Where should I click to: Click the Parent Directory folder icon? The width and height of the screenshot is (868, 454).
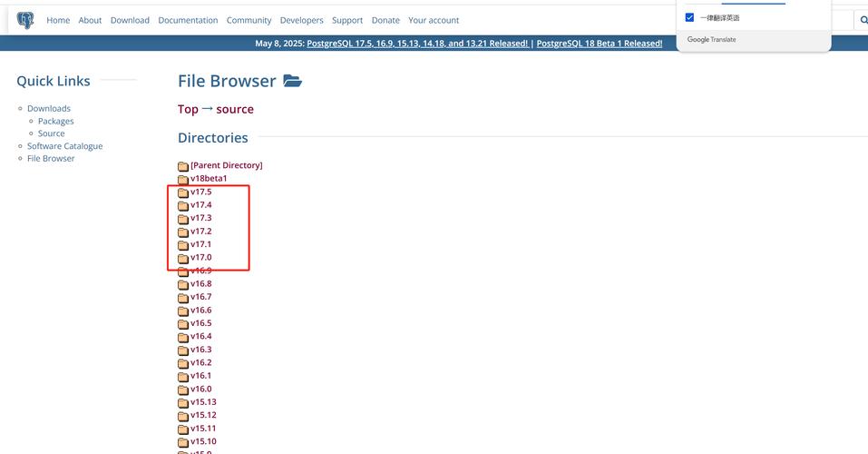(183, 166)
